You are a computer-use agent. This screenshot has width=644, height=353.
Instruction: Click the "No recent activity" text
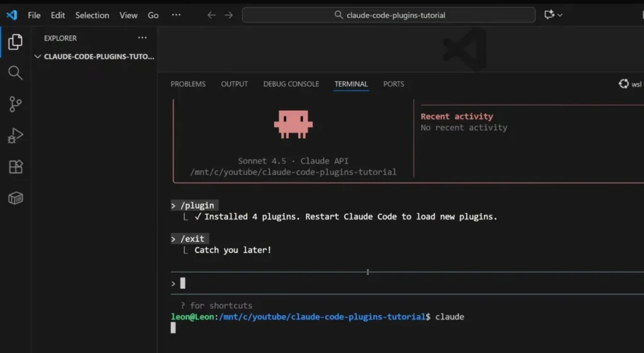click(x=464, y=127)
